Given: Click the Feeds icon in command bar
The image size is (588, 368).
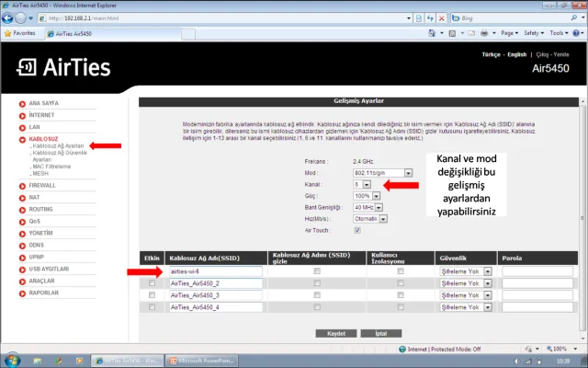Looking at the screenshot, I should pyautogui.click(x=452, y=33).
